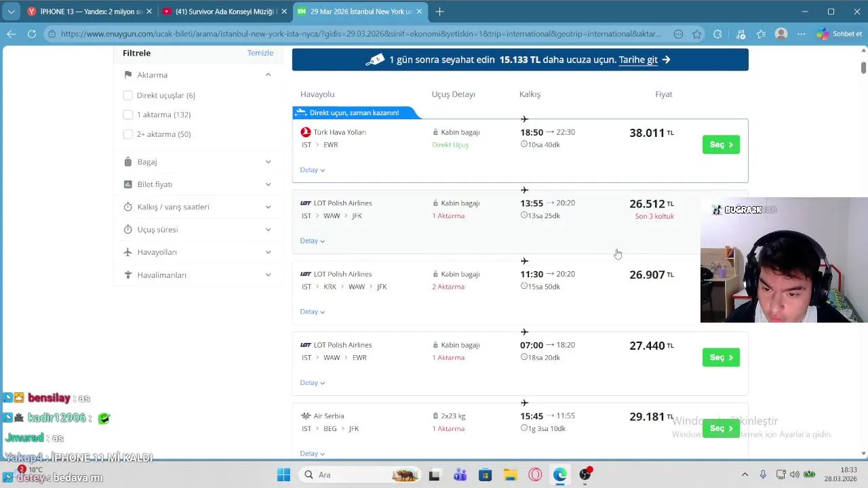
Task: Reload the page with the refresh icon
Action: point(32,34)
